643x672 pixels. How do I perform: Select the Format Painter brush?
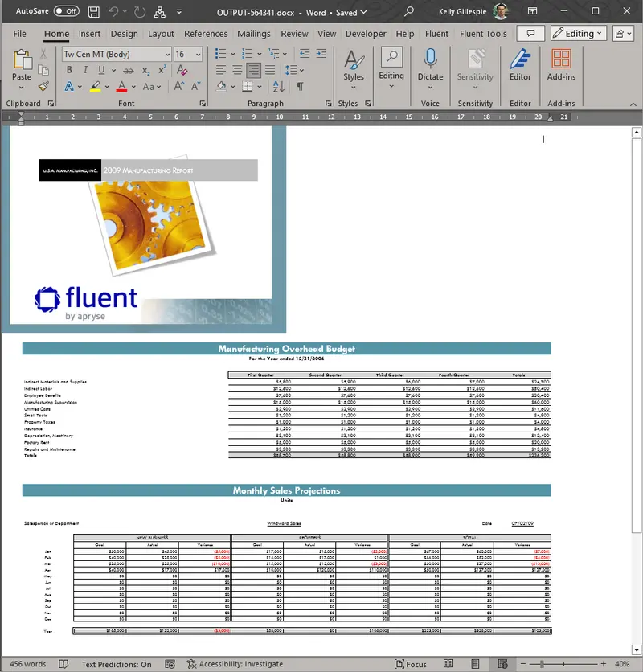click(43, 86)
